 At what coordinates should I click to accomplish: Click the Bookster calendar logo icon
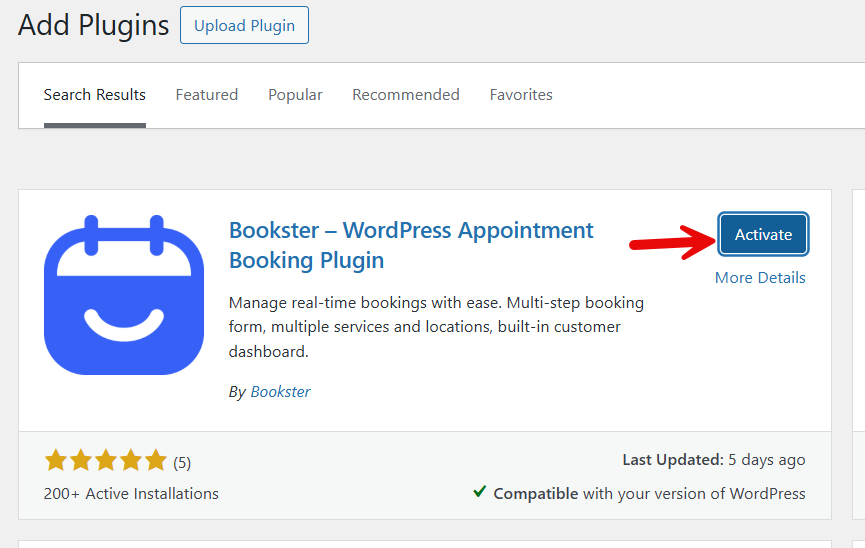click(124, 295)
